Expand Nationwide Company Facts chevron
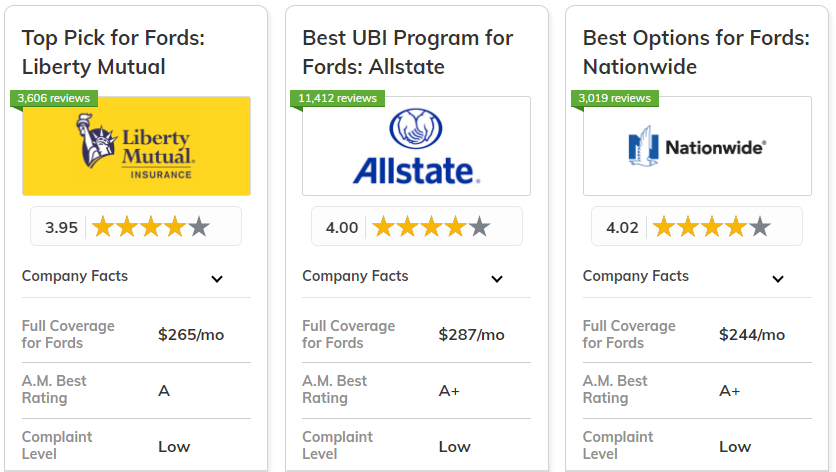Screen dimensions: 836x472 click(778, 279)
